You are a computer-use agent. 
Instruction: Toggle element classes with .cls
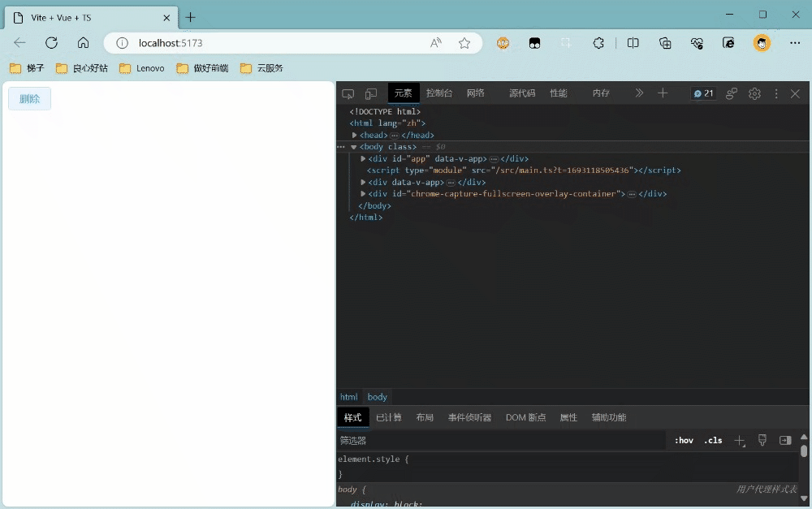pos(712,440)
